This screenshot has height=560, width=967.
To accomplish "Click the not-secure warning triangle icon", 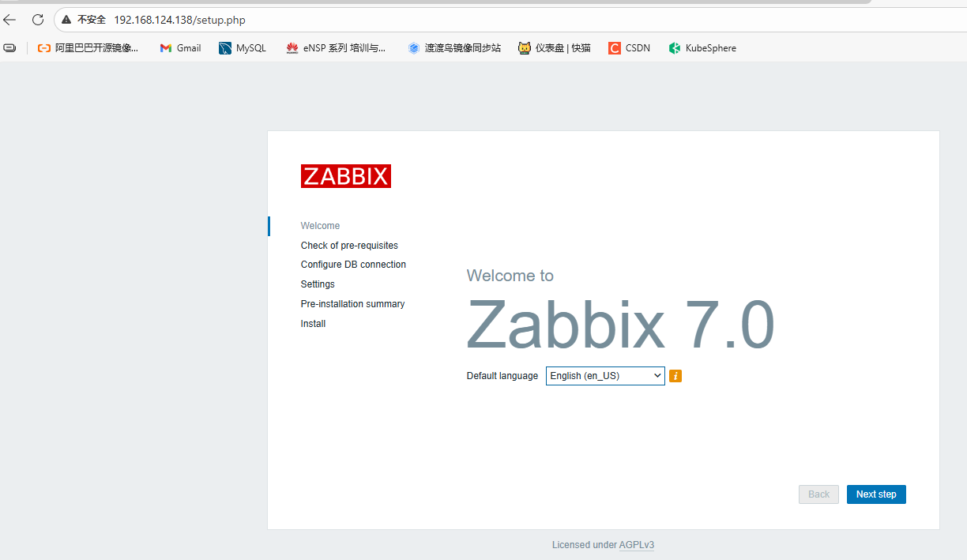I will [67, 20].
